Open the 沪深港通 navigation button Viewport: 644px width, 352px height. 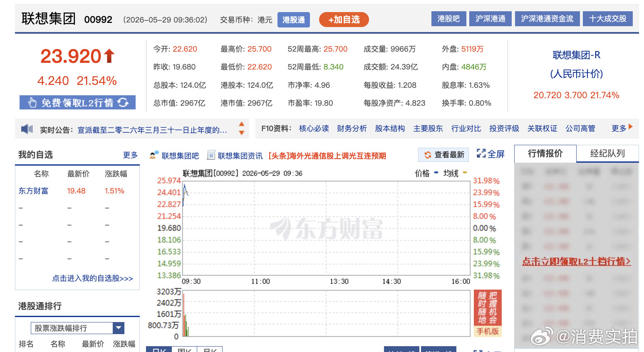(x=490, y=19)
